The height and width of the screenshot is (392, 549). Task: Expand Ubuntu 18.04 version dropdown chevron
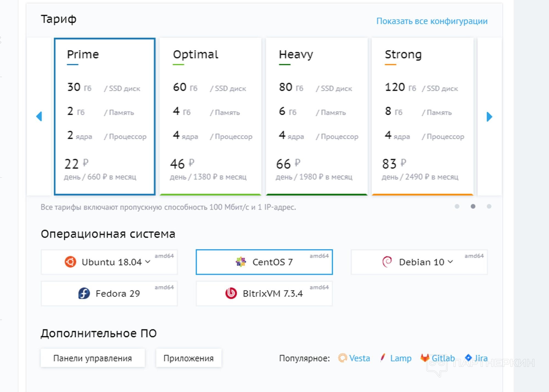148,262
